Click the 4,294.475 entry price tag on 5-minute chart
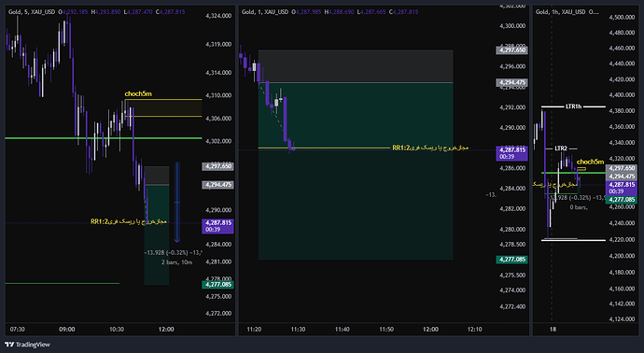 [217, 185]
